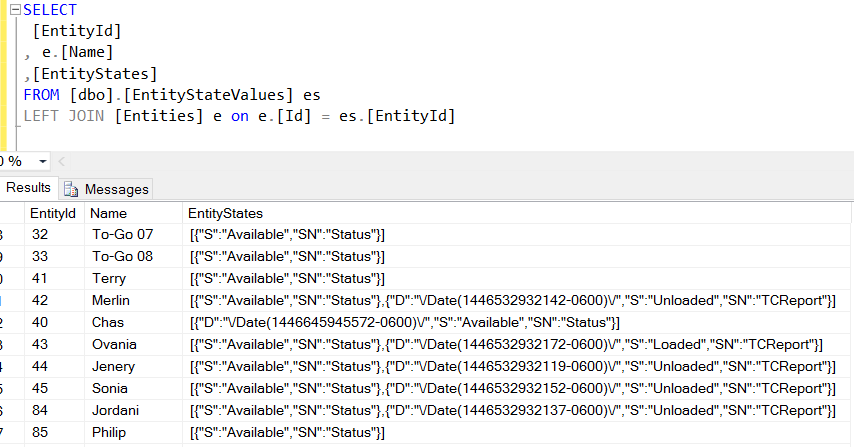Image resolution: width=854 pixels, height=447 pixels.
Task: Click the cell with name Merlin
Action: (133, 301)
